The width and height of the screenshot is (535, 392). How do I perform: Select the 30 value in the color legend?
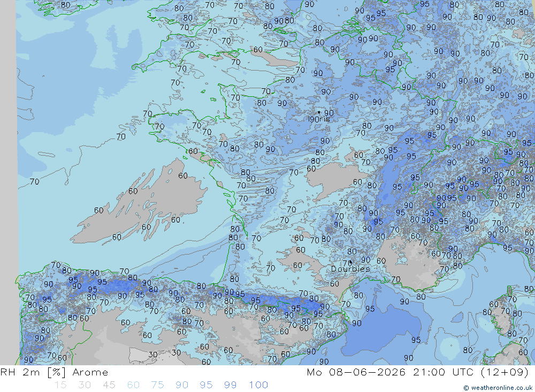pos(85,385)
